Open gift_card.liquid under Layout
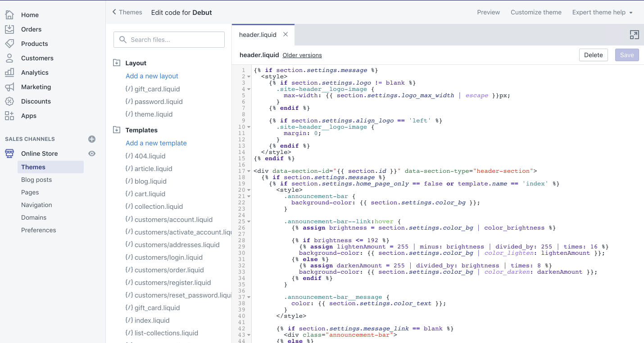Image resolution: width=644 pixels, height=343 pixels. (157, 89)
